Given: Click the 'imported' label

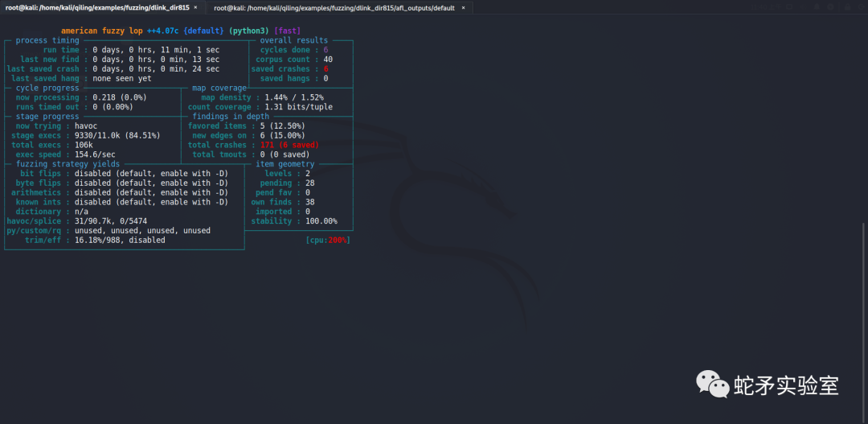Looking at the screenshot, I should pyautogui.click(x=274, y=211).
